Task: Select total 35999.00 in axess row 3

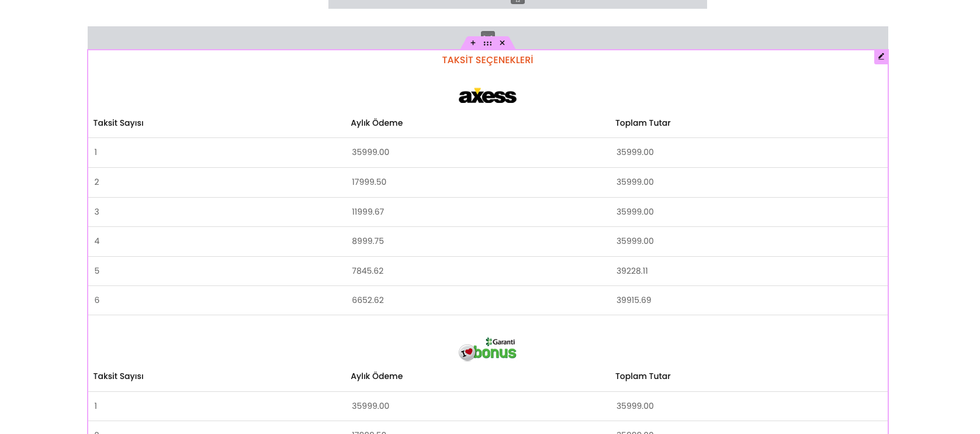Action: pyautogui.click(x=635, y=212)
